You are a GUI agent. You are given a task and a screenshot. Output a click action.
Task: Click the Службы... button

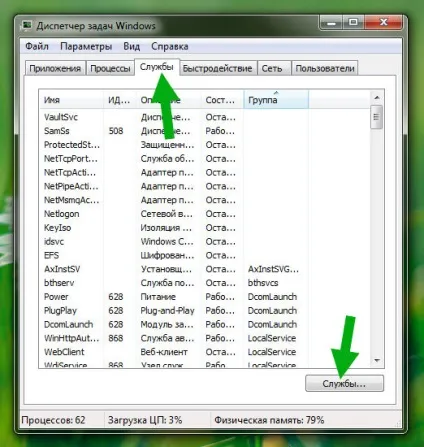pyautogui.click(x=344, y=383)
